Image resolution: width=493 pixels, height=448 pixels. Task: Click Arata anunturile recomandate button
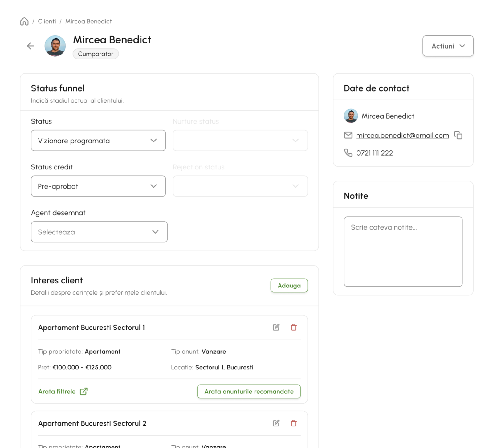click(249, 391)
